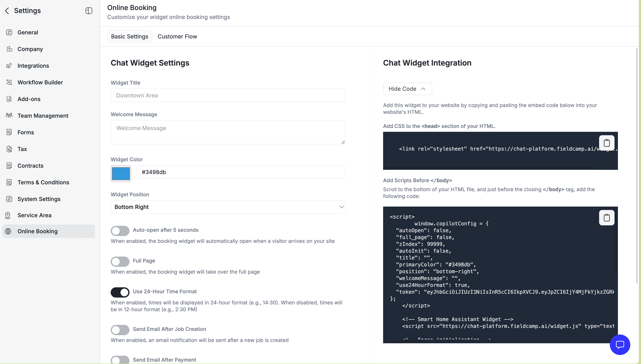Click the Service Area map pin icon

(x=8, y=215)
